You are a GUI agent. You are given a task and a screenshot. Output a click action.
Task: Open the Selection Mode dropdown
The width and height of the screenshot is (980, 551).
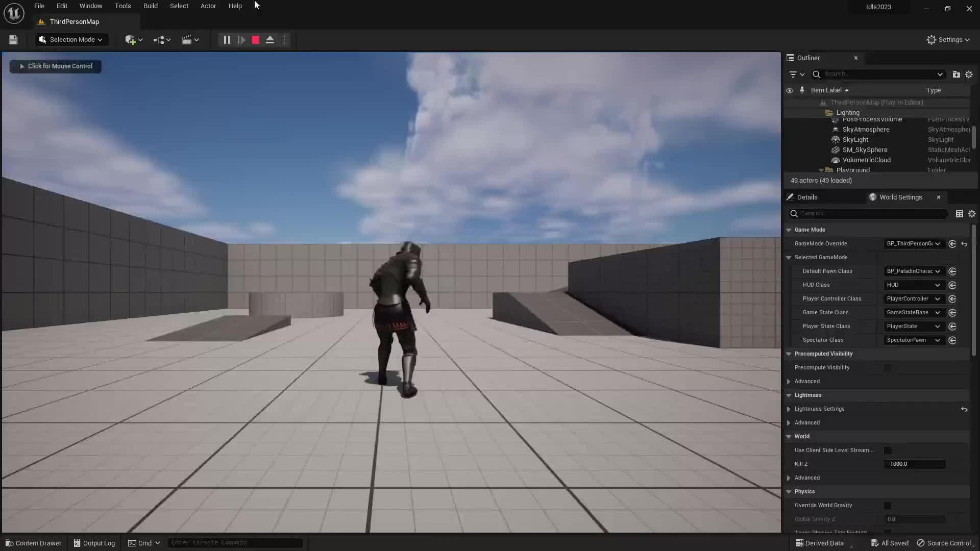coord(71,39)
